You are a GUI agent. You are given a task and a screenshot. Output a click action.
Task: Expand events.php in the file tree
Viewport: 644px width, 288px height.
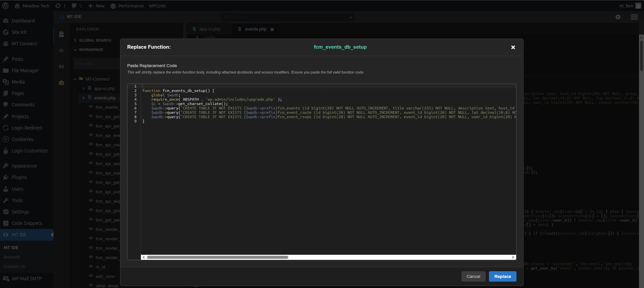[83, 98]
